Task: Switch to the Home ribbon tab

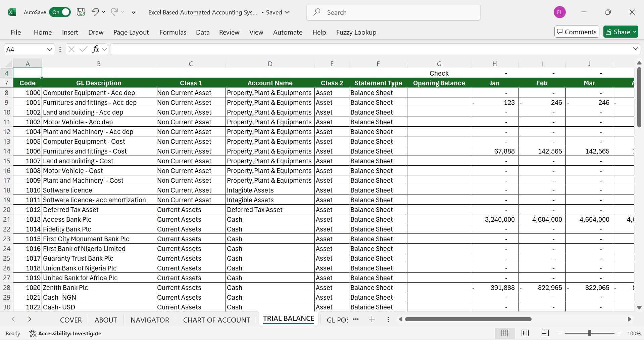Action: pos(43,32)
